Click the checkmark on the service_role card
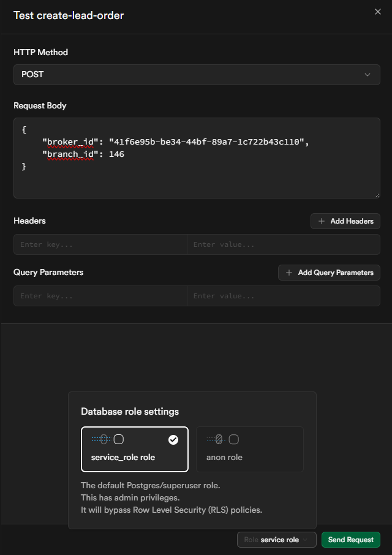392x555 pixels. click(x=173, y=439)
